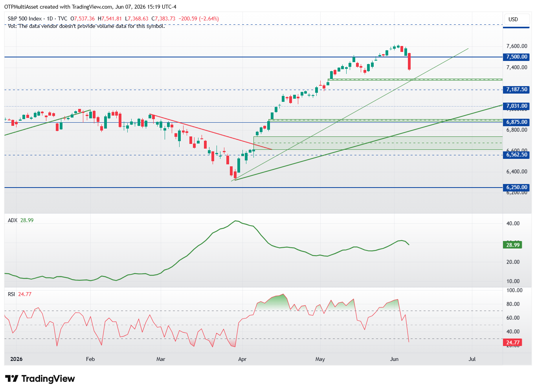The width and height of the screenshot is (536, 392).
Task: Click the 2026 year label on time axis
Action: (17, 359)
